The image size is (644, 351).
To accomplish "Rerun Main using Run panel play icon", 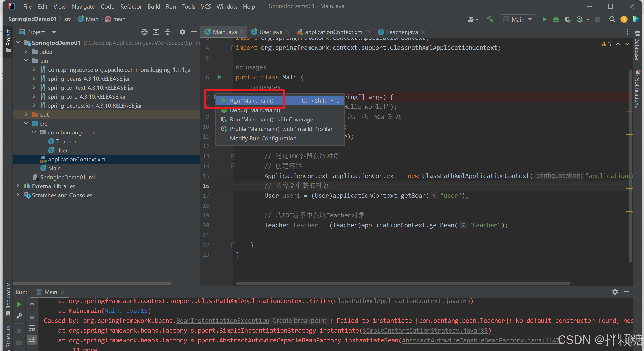I will (x=19, y=304).
